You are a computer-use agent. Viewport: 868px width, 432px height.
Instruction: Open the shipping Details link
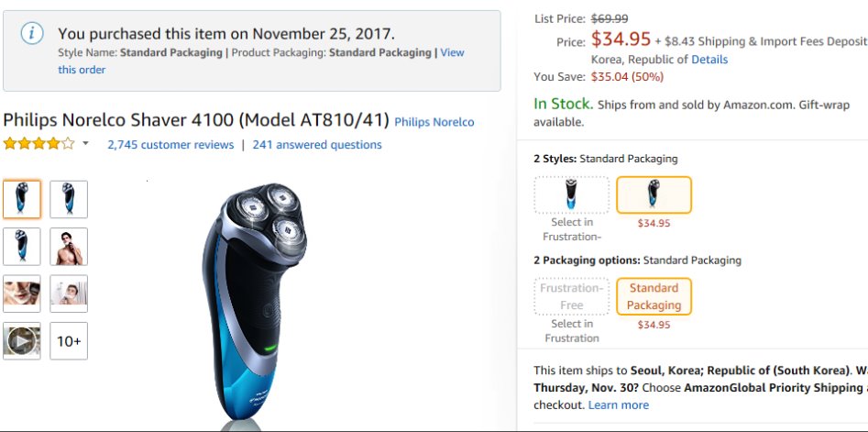tap(709, 60)
